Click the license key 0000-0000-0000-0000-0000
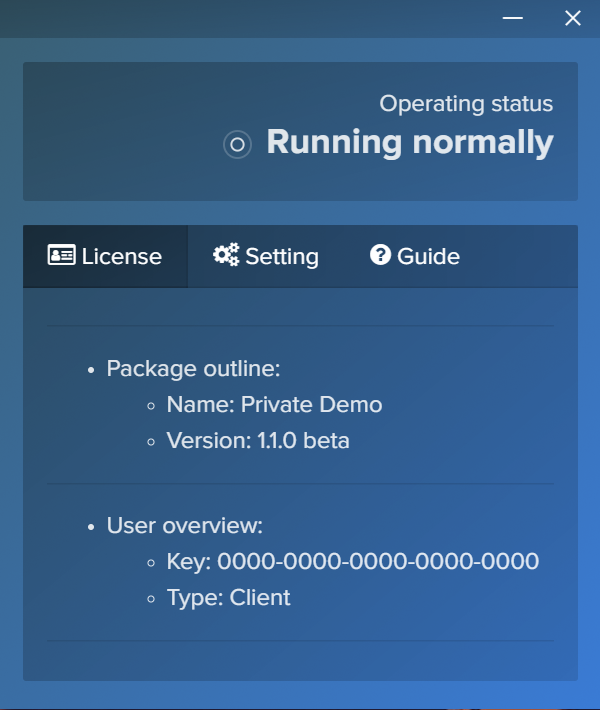Viewport: 600px width, 710px height. coord(377,562)
